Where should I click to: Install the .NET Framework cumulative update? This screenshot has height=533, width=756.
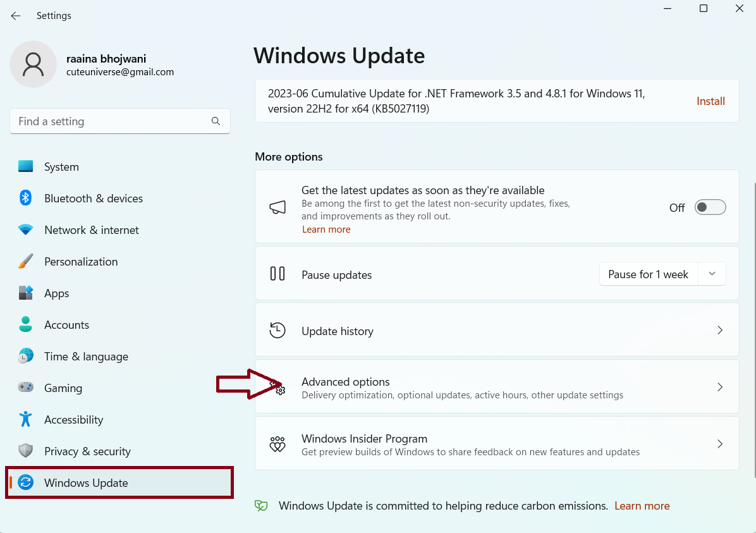tap(710, 101)
